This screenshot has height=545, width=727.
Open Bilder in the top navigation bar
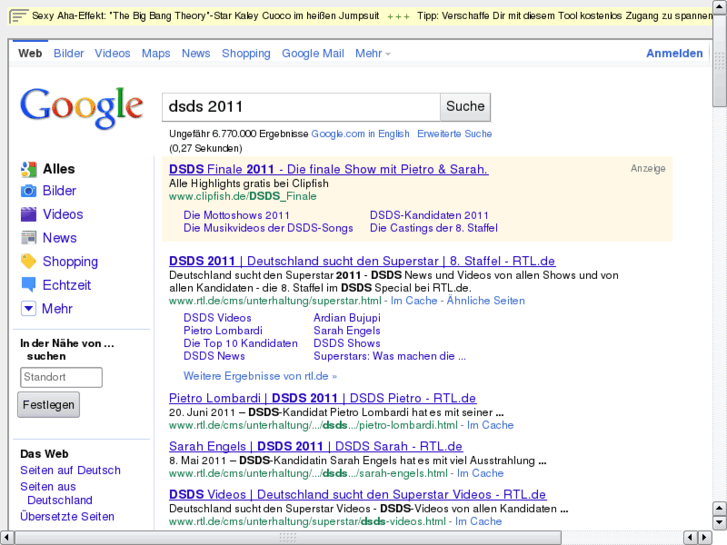(x=69, y=53)
